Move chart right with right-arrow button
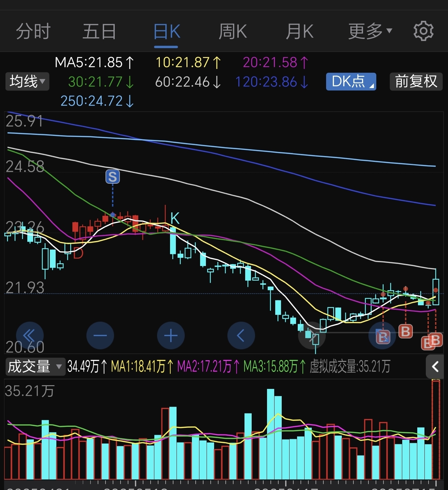This screenshot has height=490, width=448. [x=312, y=336]
